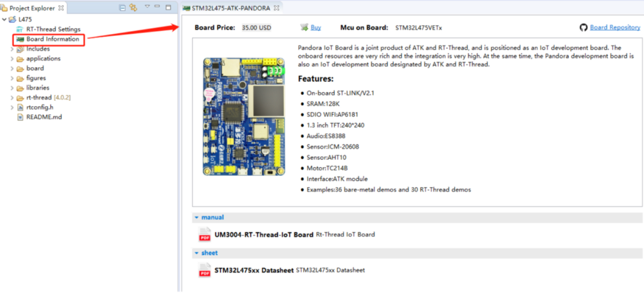
Task: Open the UM3004 manual PDF icon
Action: (205, 235)
